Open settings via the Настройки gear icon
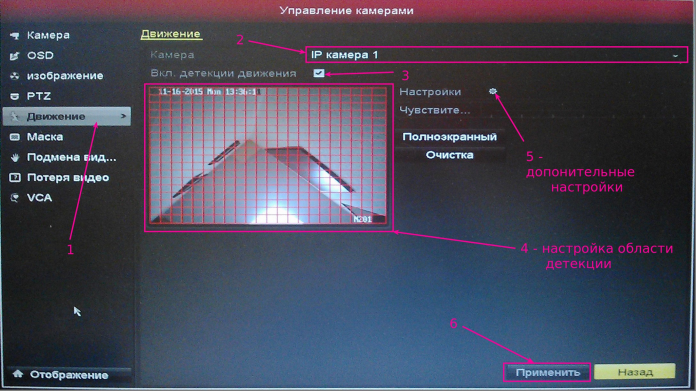 (493, 91)
